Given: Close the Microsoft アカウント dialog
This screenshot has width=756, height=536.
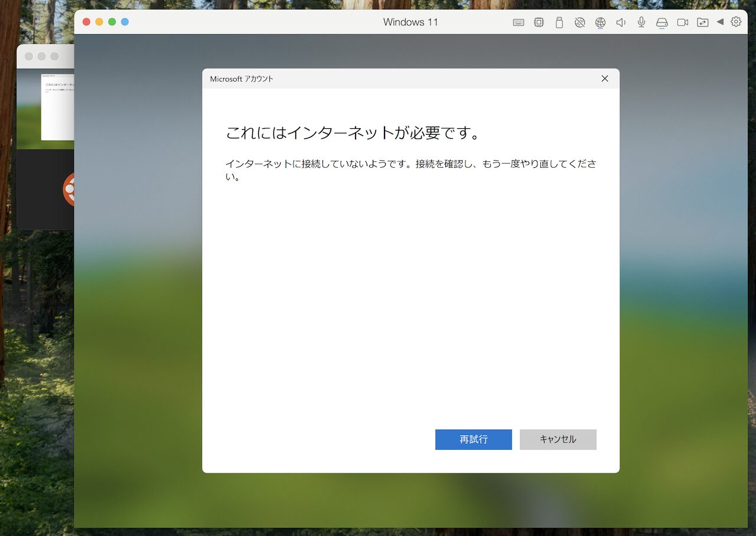Looking at the screenshot, I should pos(604,79).
